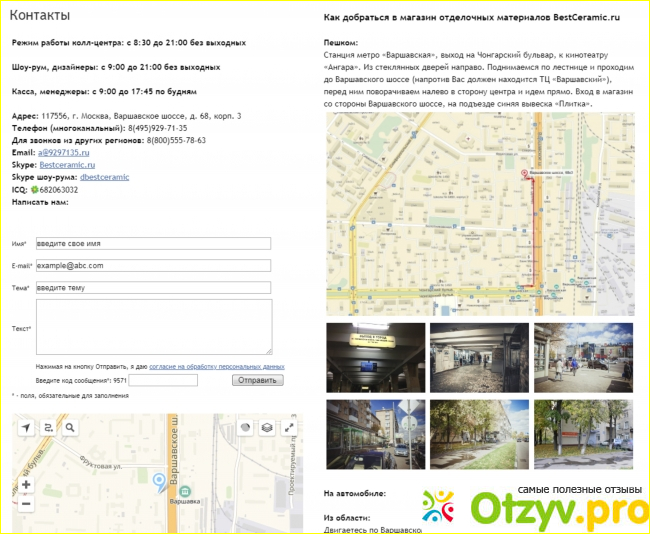Click the map search magnifier icon
Image resolution: width=650 pixels, height=534 pixels.
(x=70, y=427)
